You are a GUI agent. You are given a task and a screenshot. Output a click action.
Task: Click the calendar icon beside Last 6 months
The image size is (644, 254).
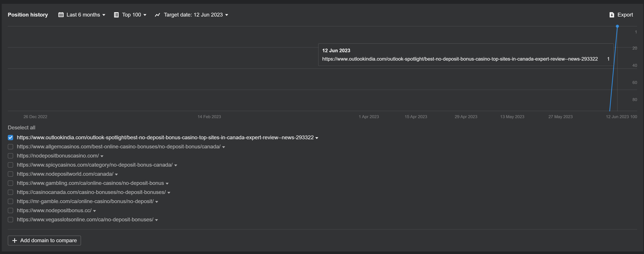pyautogui.click(x=61, y=15)
